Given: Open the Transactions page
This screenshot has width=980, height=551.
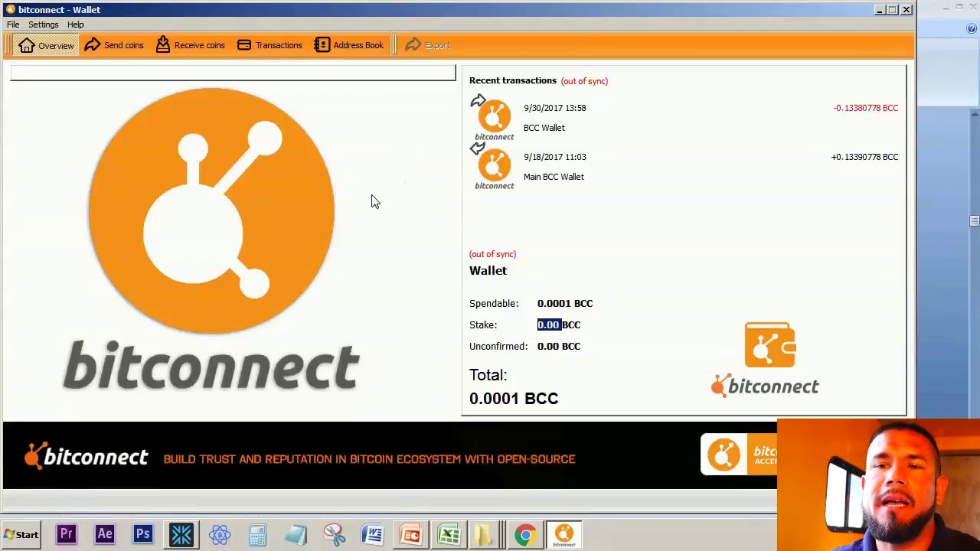Looking at the screenshot, I should click(269, 45).
